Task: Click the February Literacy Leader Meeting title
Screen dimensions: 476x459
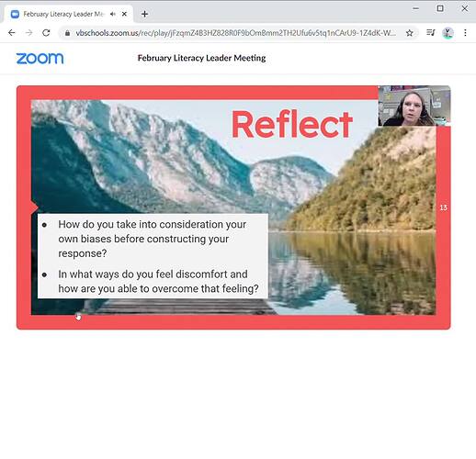Action: (x=201, y=58)
